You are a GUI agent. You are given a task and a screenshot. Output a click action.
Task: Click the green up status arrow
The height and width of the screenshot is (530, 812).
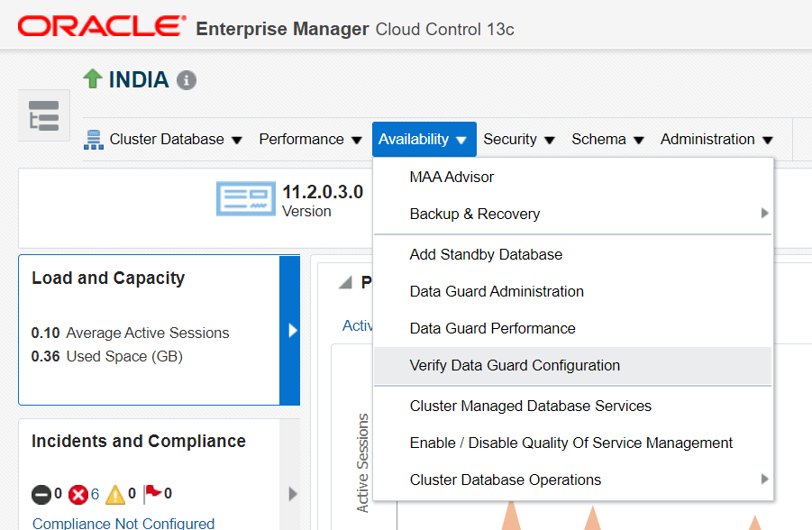[93, 79]
